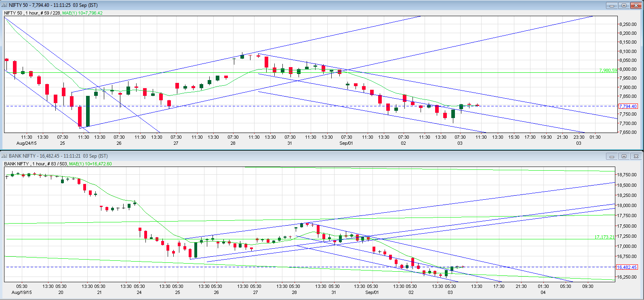Click the 8,200.00 price axis label
The image size is (644, 300).
click(x=628, y=33)
